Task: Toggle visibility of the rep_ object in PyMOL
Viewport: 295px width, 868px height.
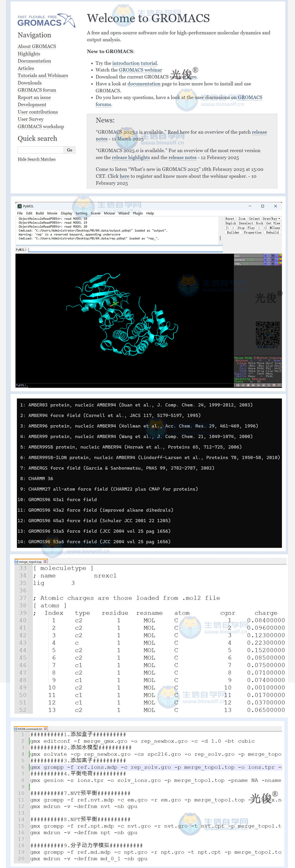Action: [248, 264]
